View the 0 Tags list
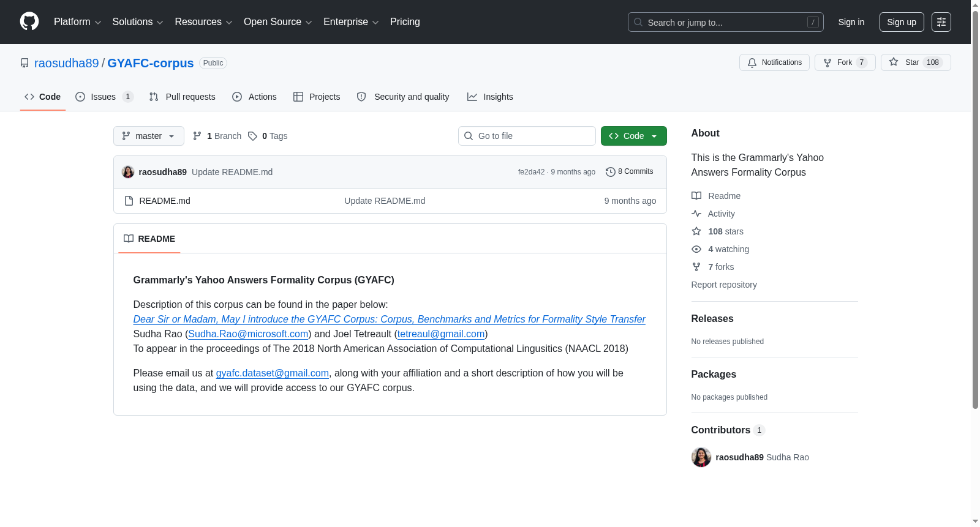The image size is (980, 527). [268, 136]
